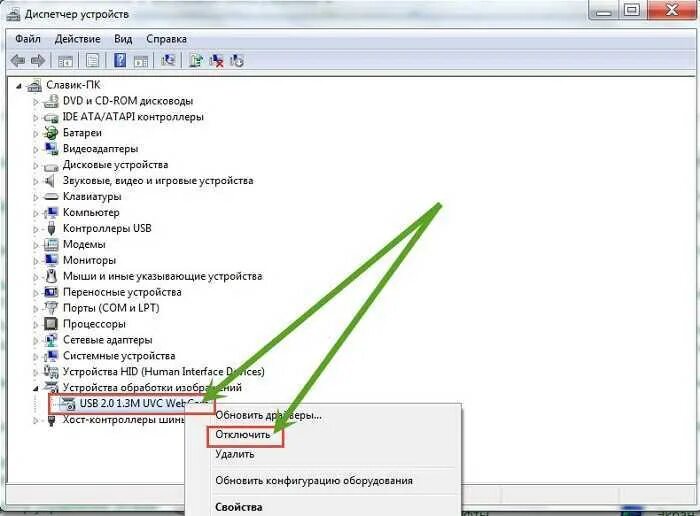Click the Forward arrow in the toolbar
This screenshot has height=516, width=700.
pos(38,60)
